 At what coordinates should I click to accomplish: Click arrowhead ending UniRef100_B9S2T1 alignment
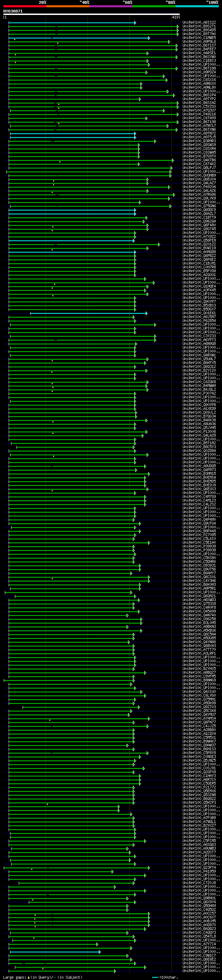coord(178,27)
